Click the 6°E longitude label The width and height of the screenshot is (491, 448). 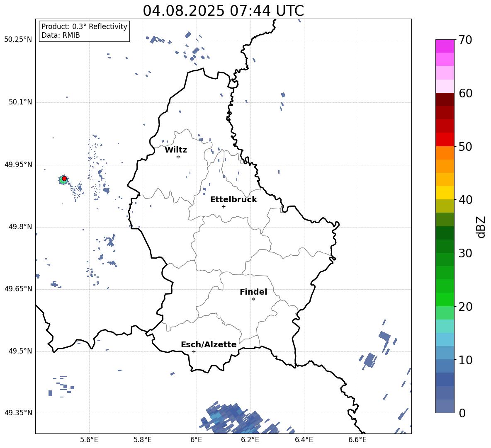196,440
